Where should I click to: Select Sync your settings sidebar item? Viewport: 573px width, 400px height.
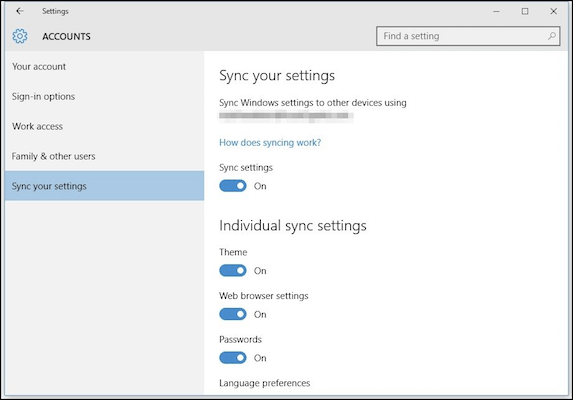click(x=105, y=186)
